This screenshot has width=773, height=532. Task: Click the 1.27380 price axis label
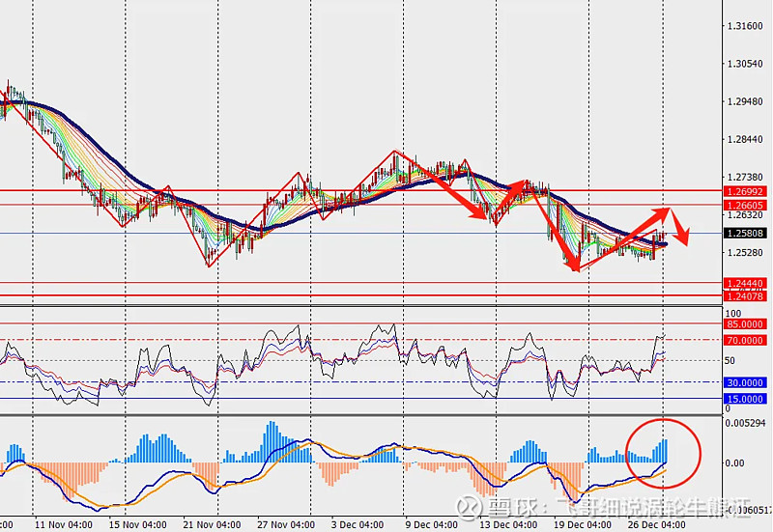click(745, 178)
